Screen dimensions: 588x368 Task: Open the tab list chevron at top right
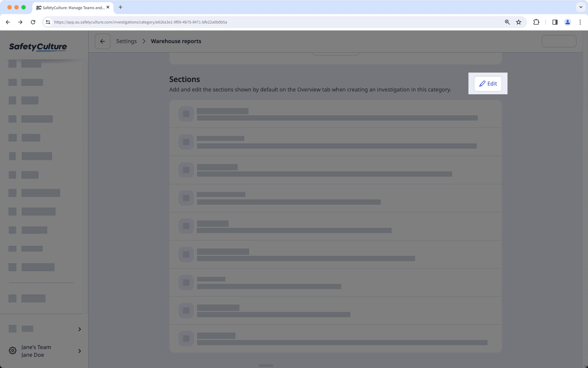(x=580, y=7)
